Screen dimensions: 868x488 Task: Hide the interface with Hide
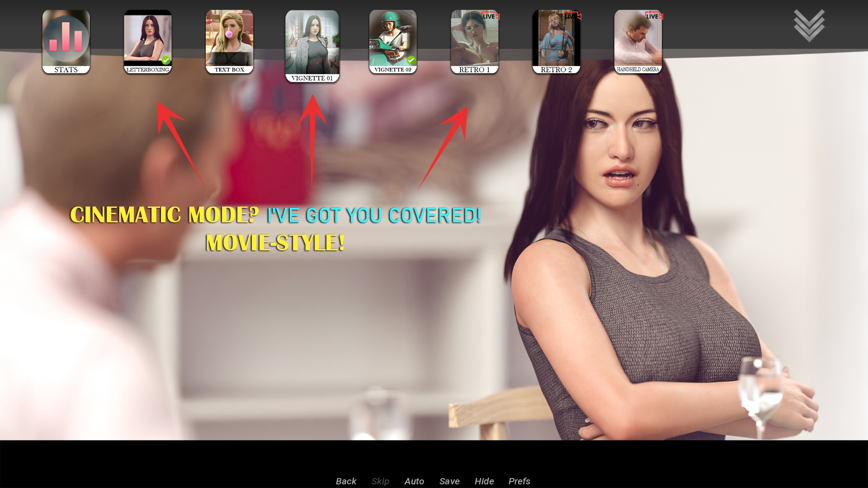(x=484, y=481)
